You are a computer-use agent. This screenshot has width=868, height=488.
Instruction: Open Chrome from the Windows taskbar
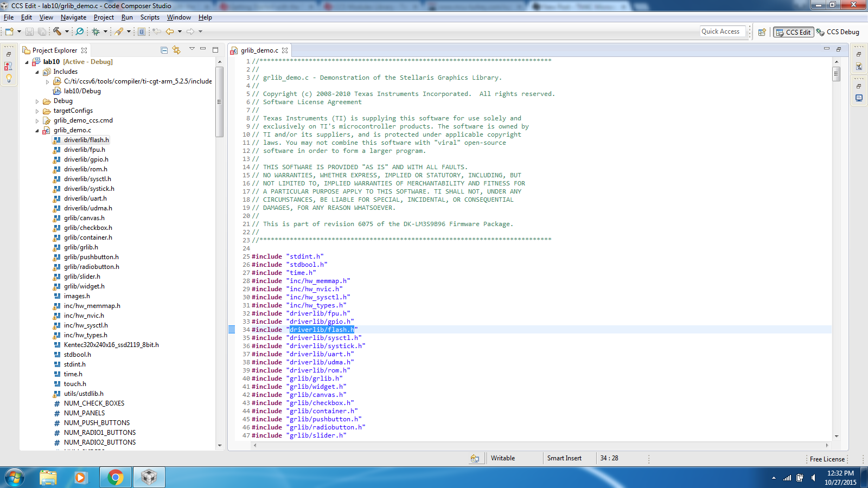115,477
